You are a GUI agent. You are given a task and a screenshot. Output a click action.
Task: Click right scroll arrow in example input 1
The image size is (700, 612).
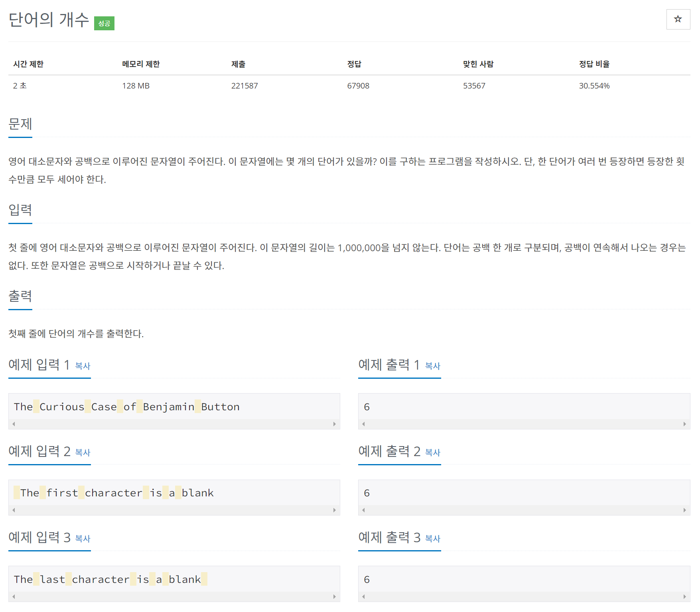point(335,424)
